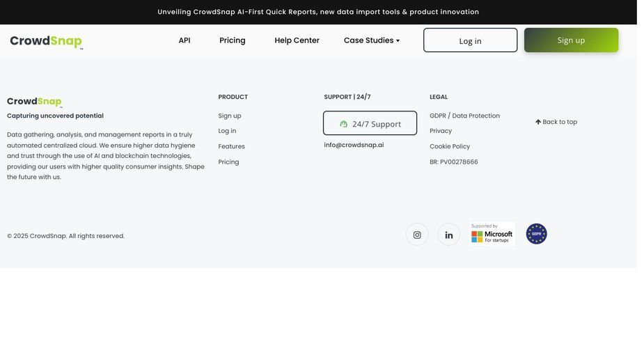644x362 pixels.
Task: Click the Capturing uncovered potential tagline
Action: [x=55, y=116]
